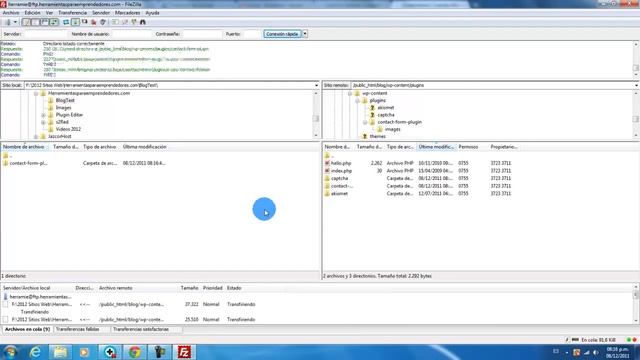
Task: Click the Conexión rápida button
Action: click(x=282, y=34)
